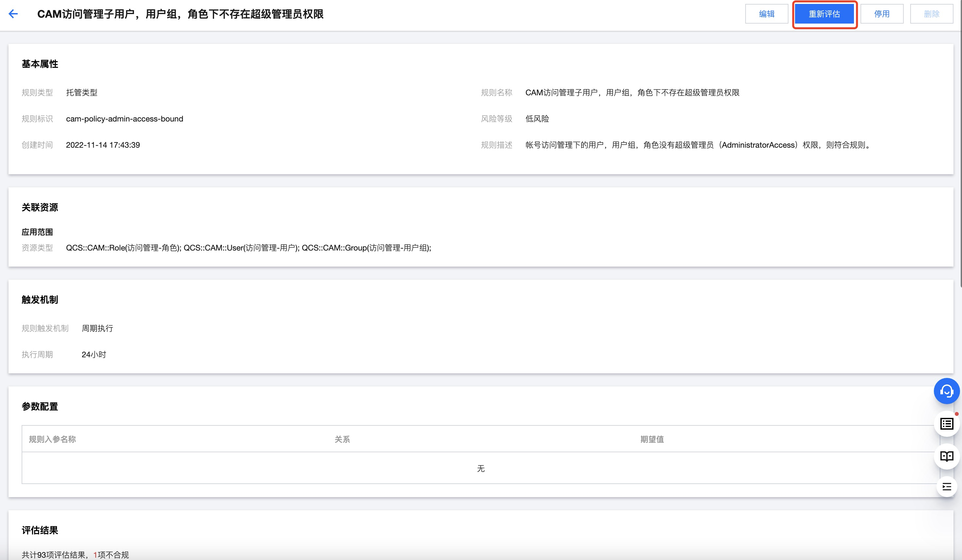Click the 期望值 column header
This screenshot has height=560, width=962.
tap(652, 439)
